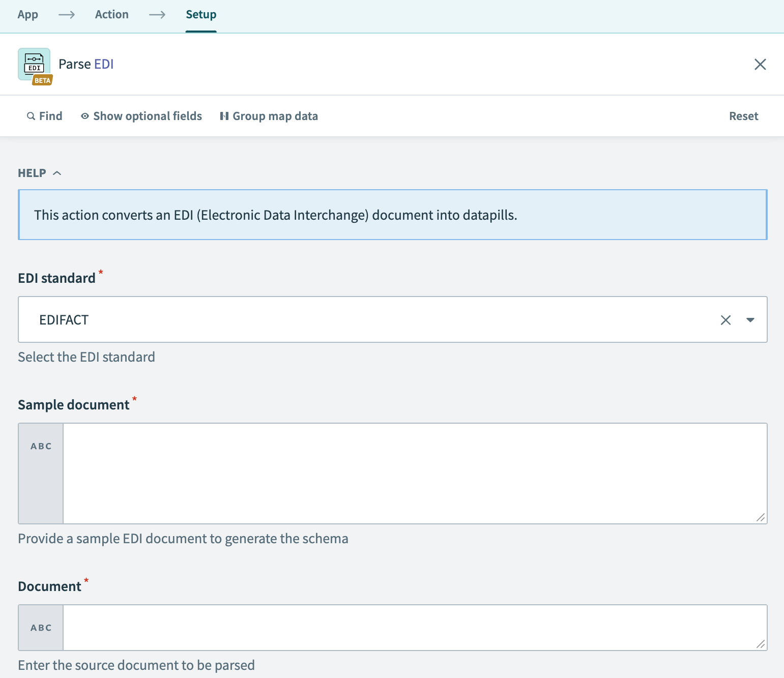Click the ABC type icon for Sample document
Viewport: 784px width, 678px height.
tap(41, 446)
